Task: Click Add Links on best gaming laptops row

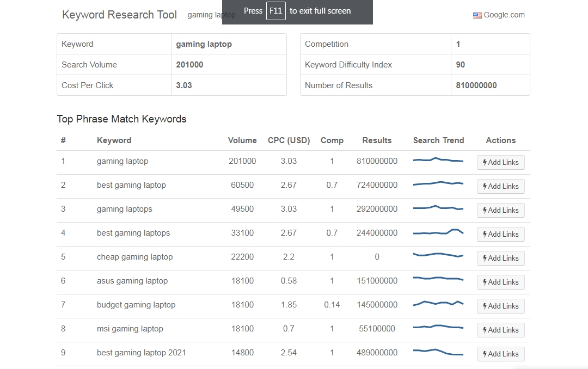Action: pos(500,234)
